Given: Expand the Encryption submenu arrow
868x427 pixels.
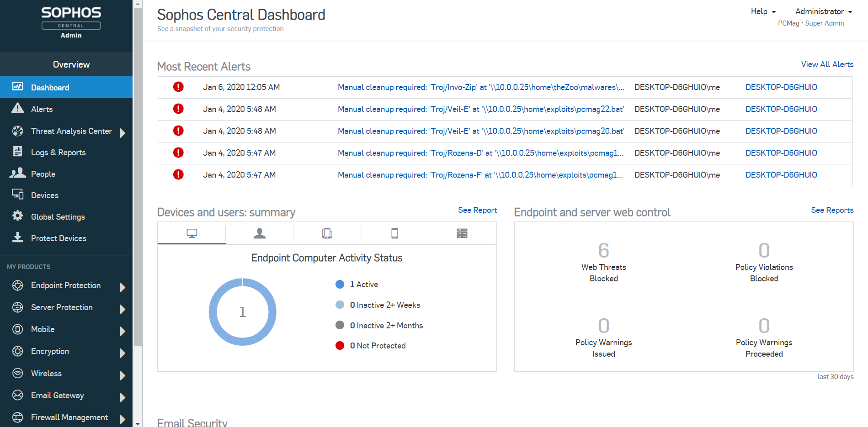Looking at the screenshot, I should (122, 353).
